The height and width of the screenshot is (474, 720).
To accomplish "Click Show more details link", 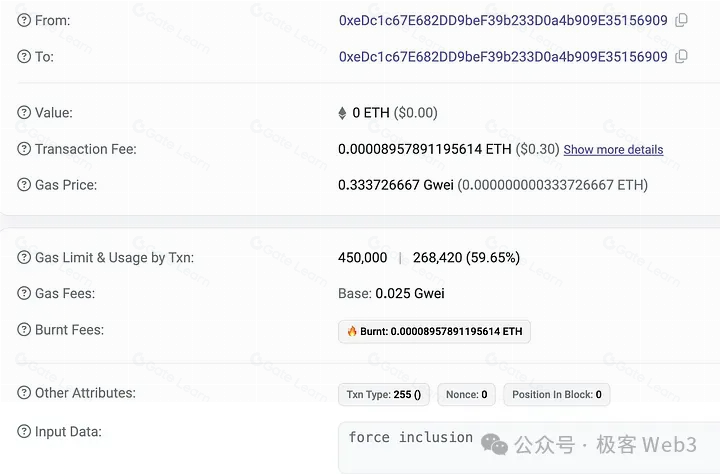I will [613, 150].
